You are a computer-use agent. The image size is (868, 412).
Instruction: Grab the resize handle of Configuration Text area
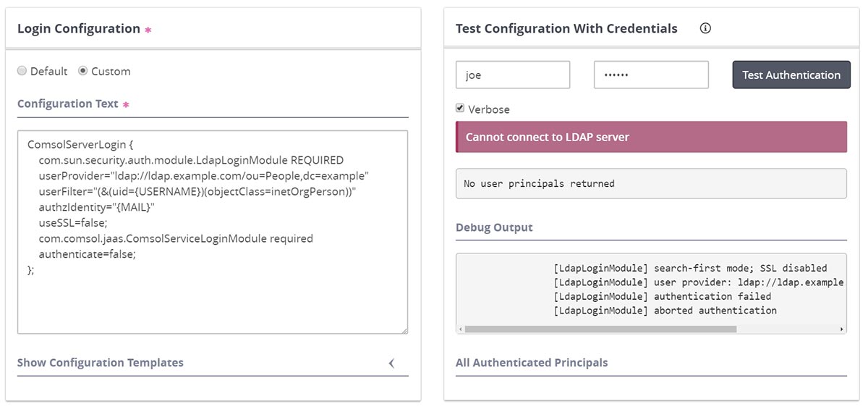coord(404,329)
